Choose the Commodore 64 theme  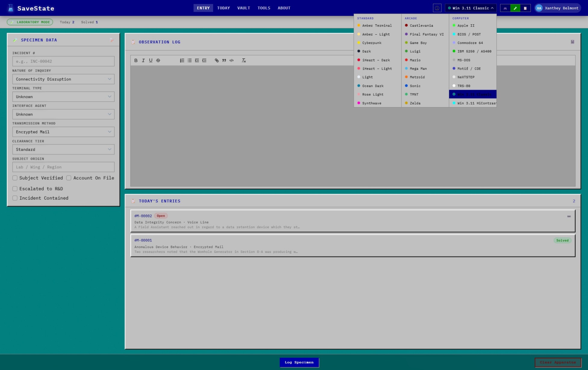pos(470,43)
